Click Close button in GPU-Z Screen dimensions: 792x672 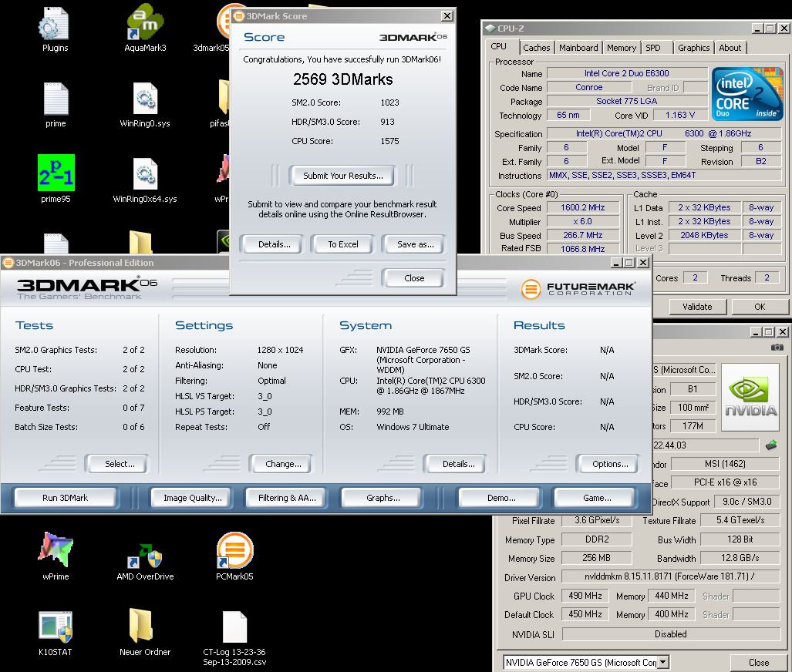759,663
